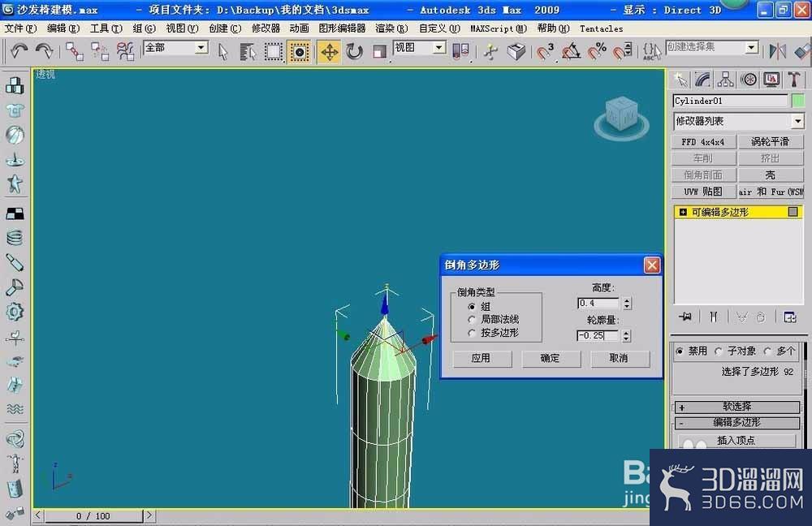Activate the Select and Scale tool
Viewport: 812px width, 526px height.
pos(380,52)
